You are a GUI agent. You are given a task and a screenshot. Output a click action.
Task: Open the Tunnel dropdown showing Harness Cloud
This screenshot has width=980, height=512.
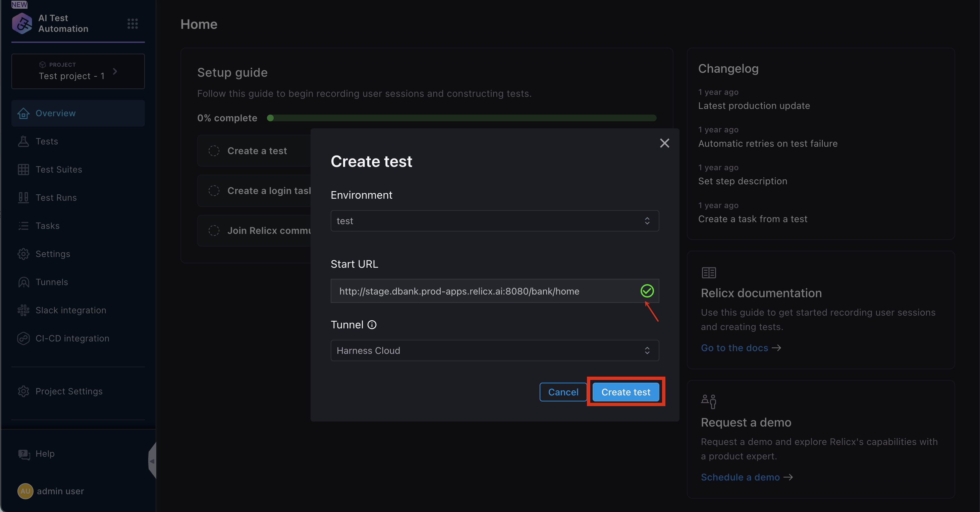(494, 350)
